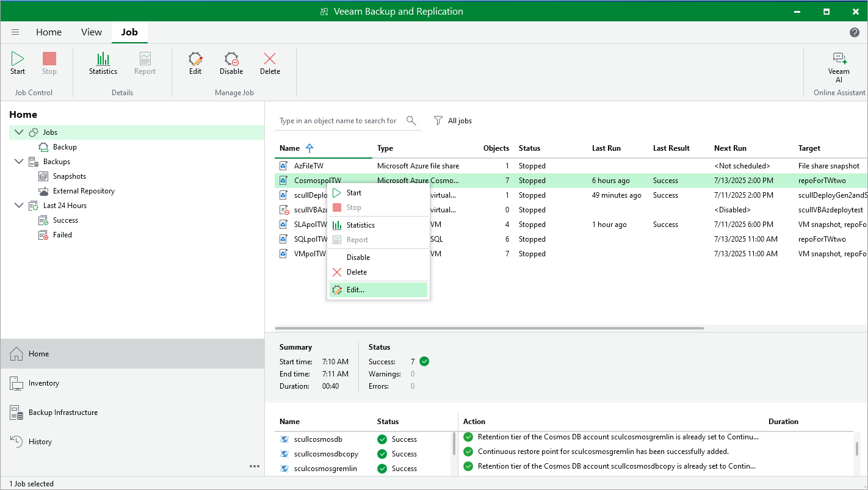Open the hamburger main menu
The width and height of the screenshot is (868, 490).
pyautogui.click(x=15, y=32)
